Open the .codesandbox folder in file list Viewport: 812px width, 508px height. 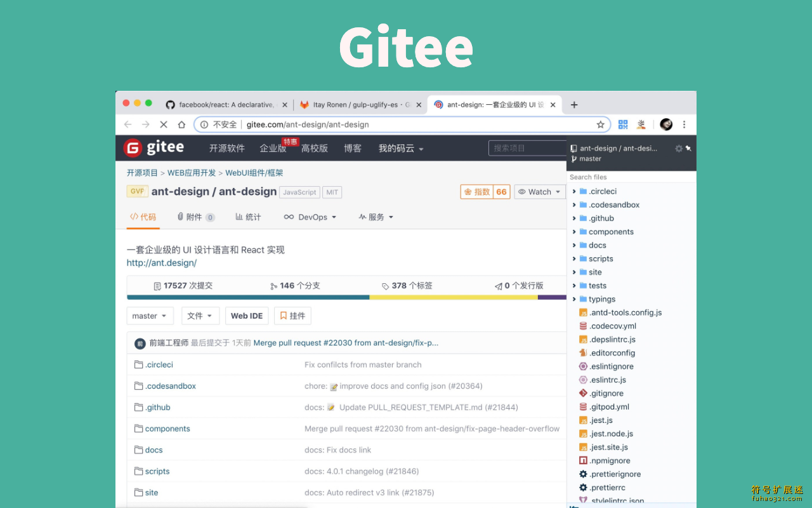pyautogui.click(x=171, y=386)
